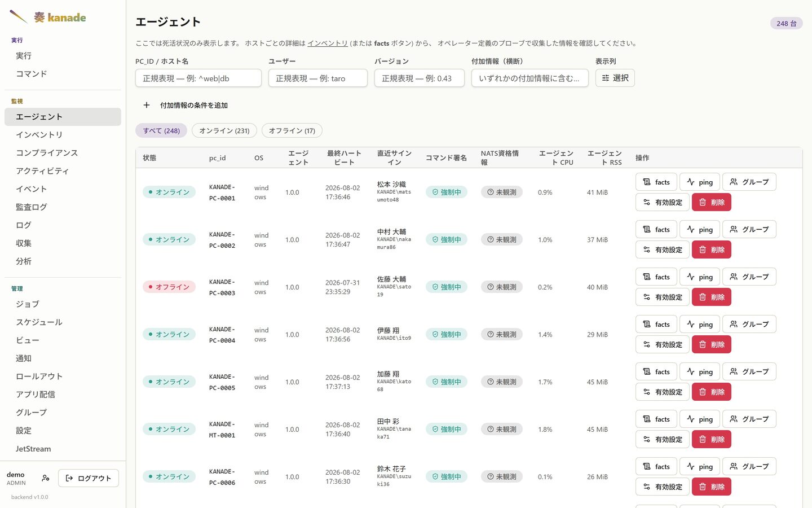Open グループ for KANADE-PC-0001
Screen dimensions: 812x508
[x=749, y=182]
